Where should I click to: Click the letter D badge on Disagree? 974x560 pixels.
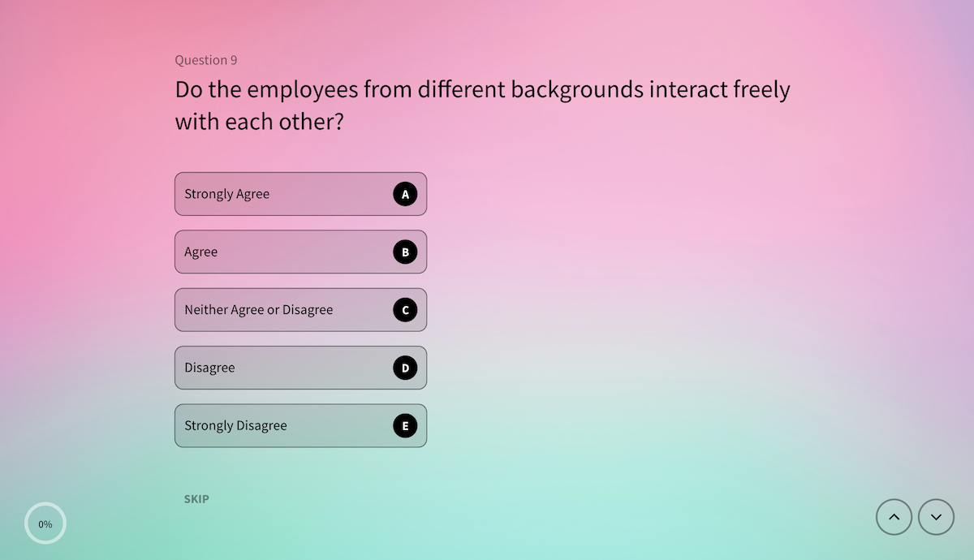405,367
